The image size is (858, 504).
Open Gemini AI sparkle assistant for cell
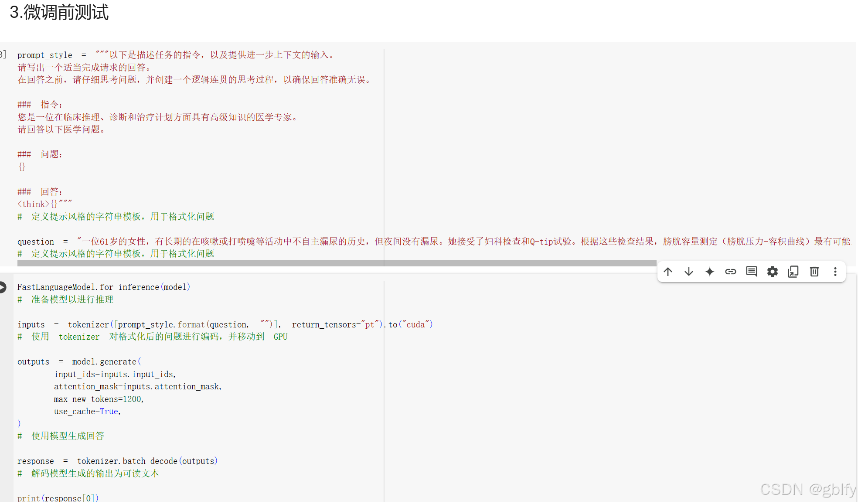click(710, 272)
